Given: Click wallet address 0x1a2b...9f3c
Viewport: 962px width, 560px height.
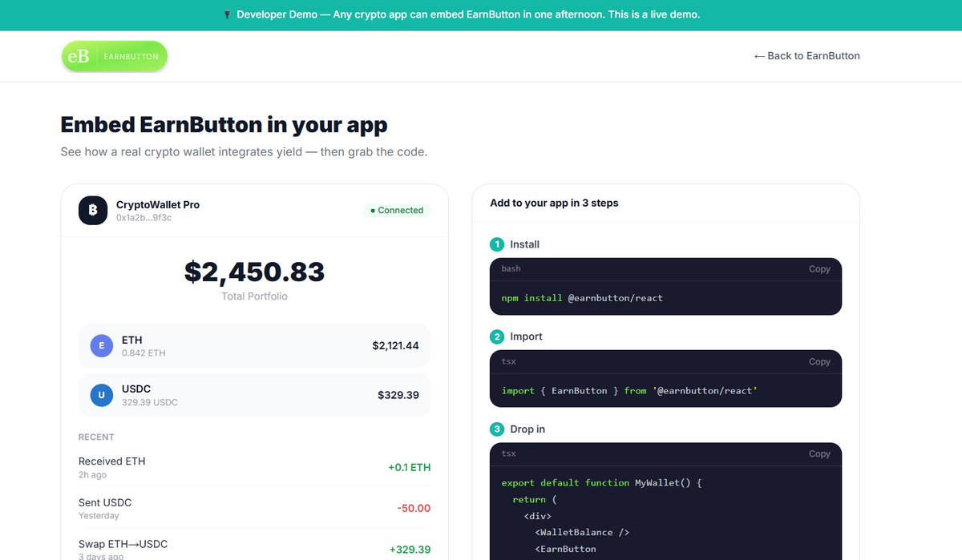Looking at the screenshot, I should (144, 217).
